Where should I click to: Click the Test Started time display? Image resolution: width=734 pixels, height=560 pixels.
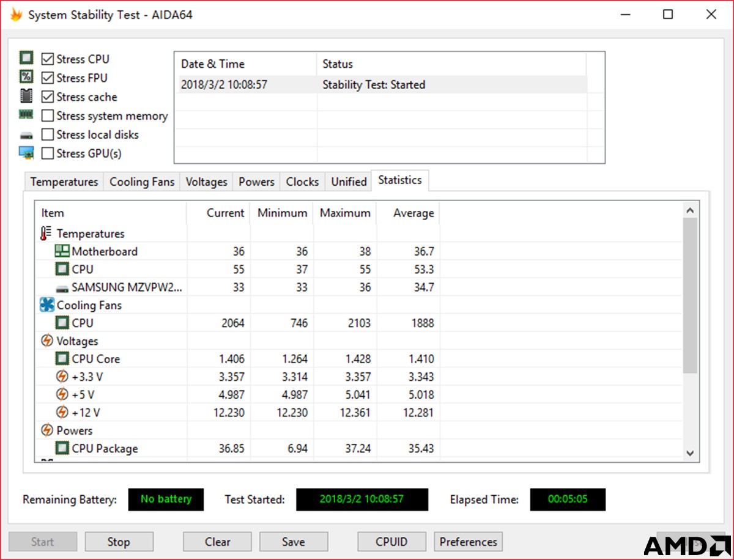tap(362, 499)
